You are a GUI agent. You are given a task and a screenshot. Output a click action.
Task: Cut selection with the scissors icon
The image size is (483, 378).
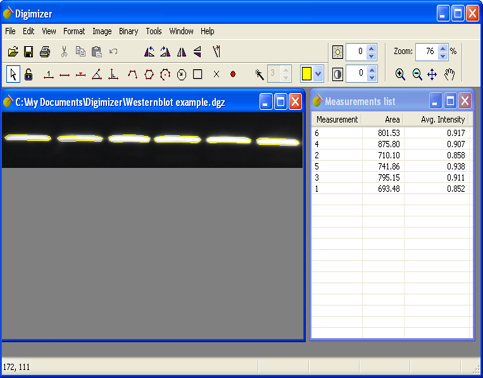(x=64, y=52)
